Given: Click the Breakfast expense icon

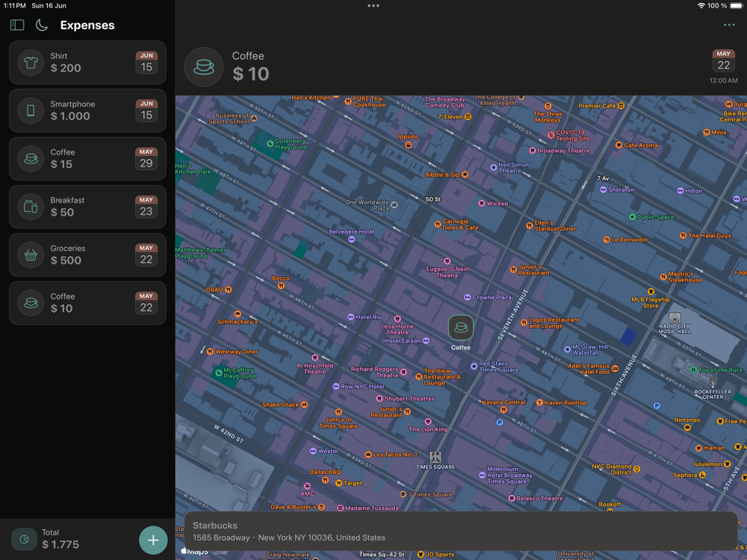Looking at the screenshot, I should 31,207.
